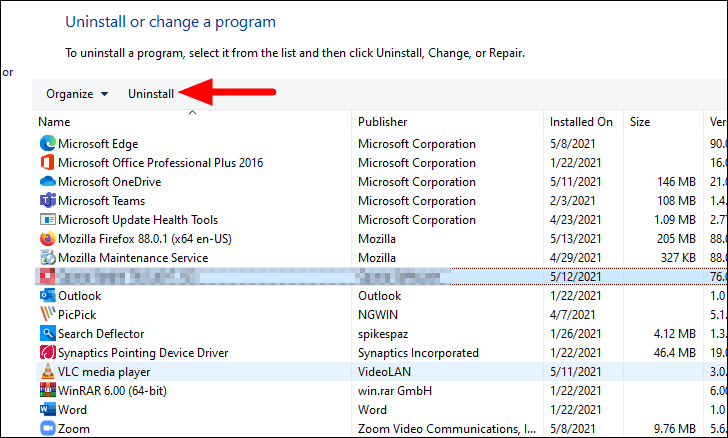
Task: Click the 4/29/2021 installed date
Action: 575,258
